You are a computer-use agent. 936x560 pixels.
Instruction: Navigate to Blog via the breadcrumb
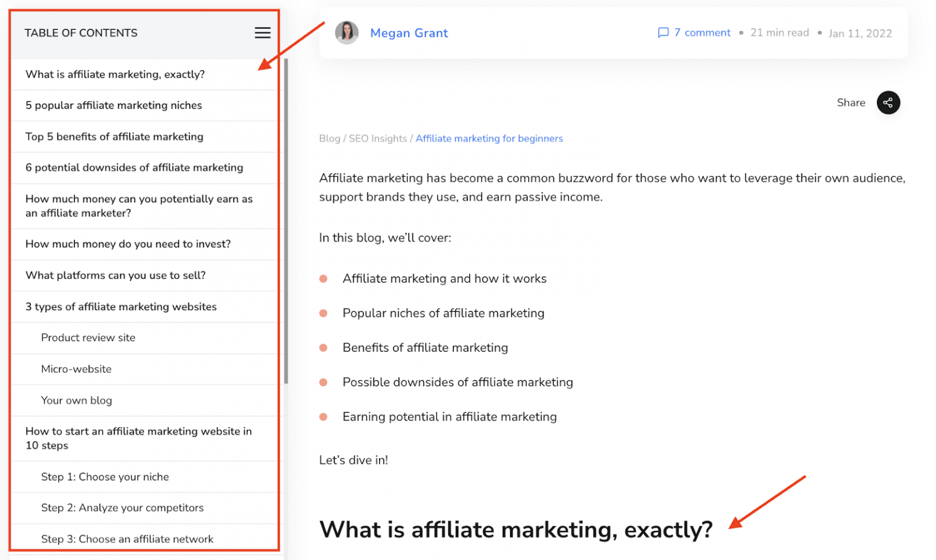(329, 138)
